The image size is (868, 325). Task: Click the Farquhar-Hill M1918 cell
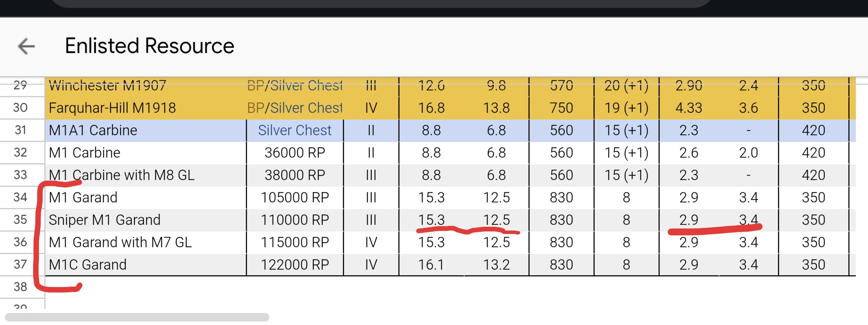(x=112, y=108)
